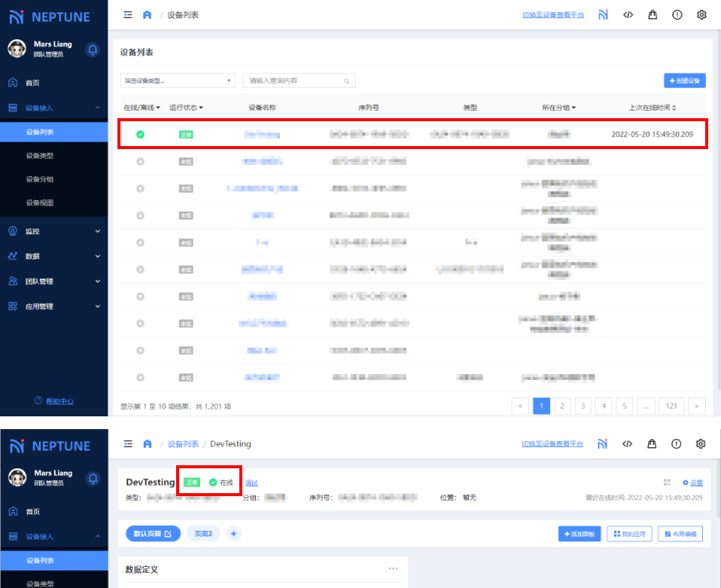The height and width of the screenshot is (588, 721).
Task: Go to next page with the right arrow
Action: coord(696,406)
